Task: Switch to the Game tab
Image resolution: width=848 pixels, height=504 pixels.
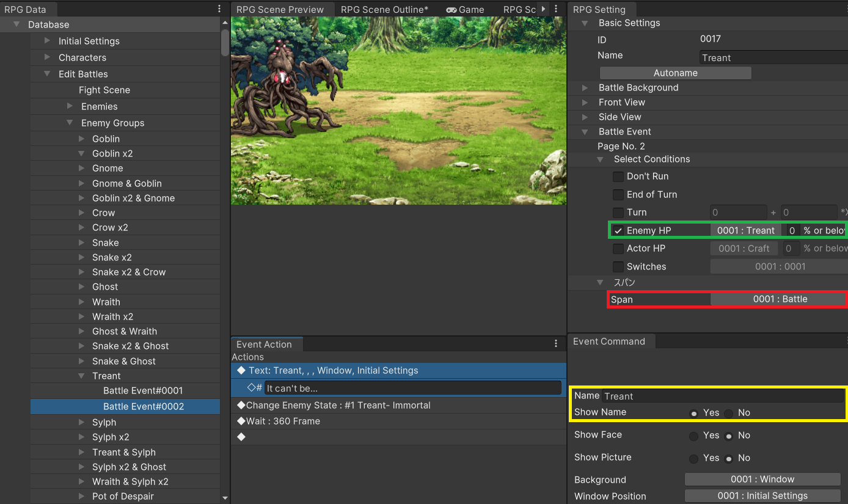Action: coord(466,9)
